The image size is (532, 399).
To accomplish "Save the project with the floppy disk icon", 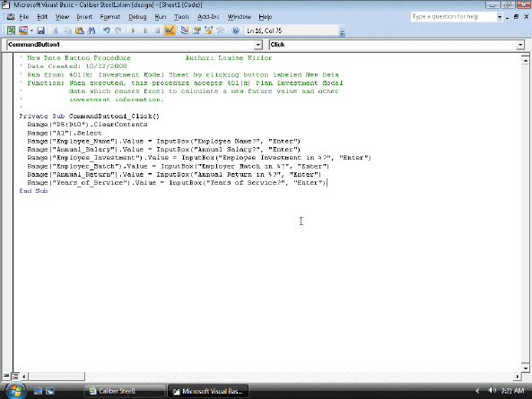I will point(40,30).
